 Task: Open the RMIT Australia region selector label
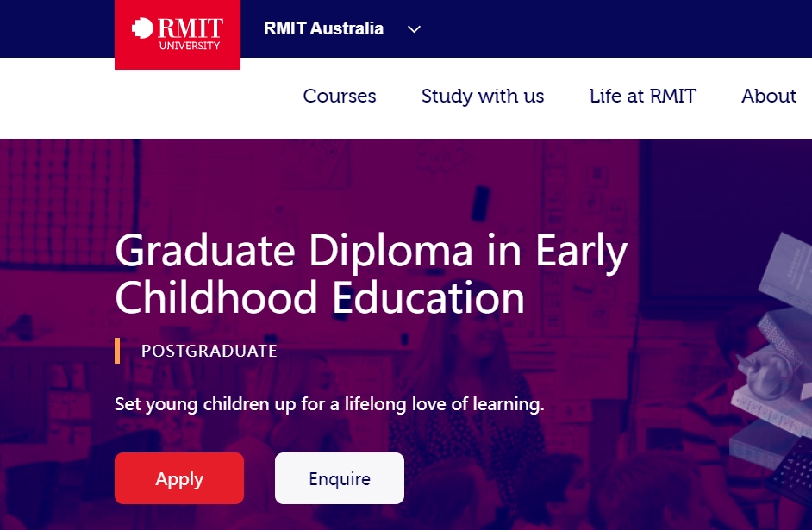coord(323,28)
